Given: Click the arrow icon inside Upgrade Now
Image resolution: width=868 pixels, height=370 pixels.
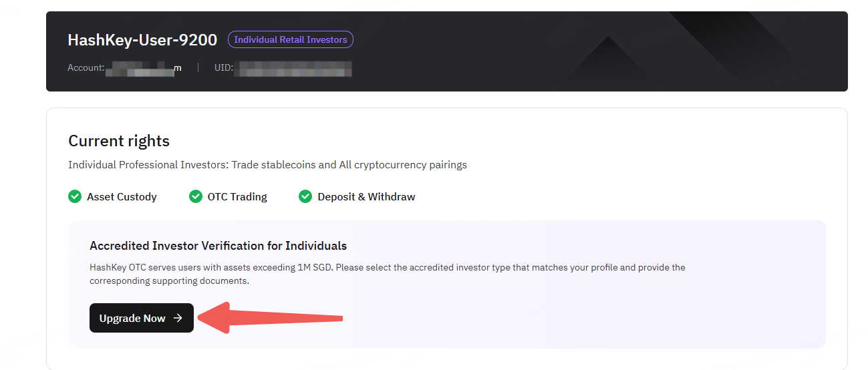Looking at the screenshot, I should [178, 318].
